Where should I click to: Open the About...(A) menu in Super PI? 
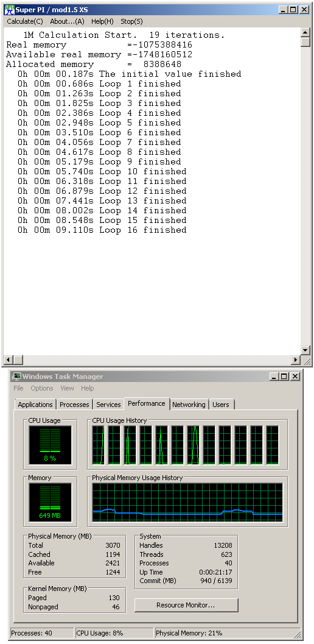pos(67,21)
